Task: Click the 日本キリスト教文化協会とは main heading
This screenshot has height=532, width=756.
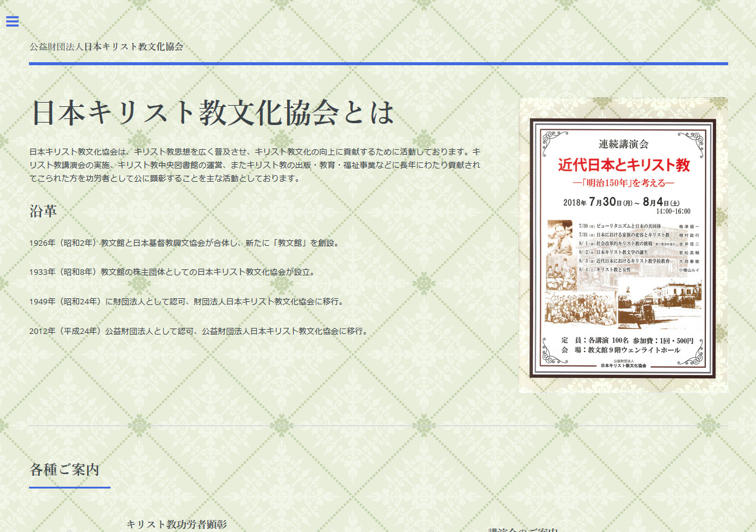Action: pyautogui.click(x=212, y=112)
